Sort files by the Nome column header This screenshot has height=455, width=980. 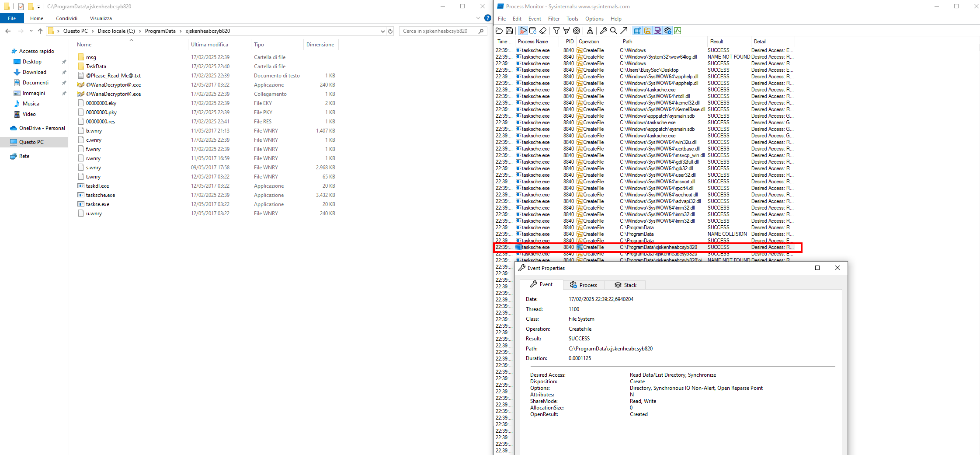point(131,45)
